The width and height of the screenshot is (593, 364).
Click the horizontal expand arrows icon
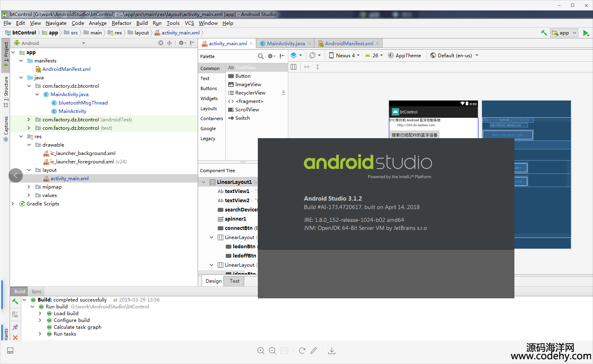click(x=307, y=67)
